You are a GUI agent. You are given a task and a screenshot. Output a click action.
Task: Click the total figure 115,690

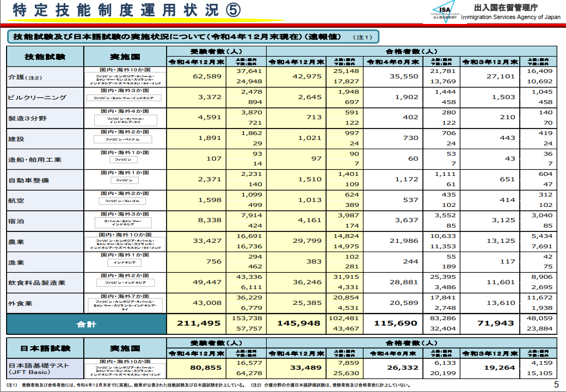(x=396, y=323)
